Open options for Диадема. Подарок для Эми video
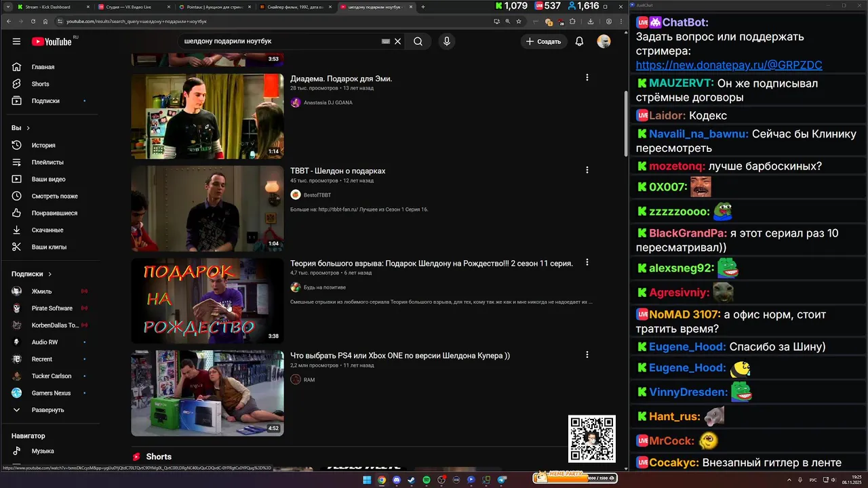The image size is (868, 488). [587, 78]
